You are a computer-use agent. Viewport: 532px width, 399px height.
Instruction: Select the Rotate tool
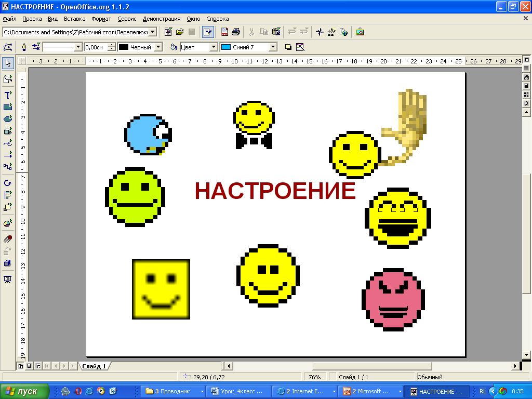[8, 183]
